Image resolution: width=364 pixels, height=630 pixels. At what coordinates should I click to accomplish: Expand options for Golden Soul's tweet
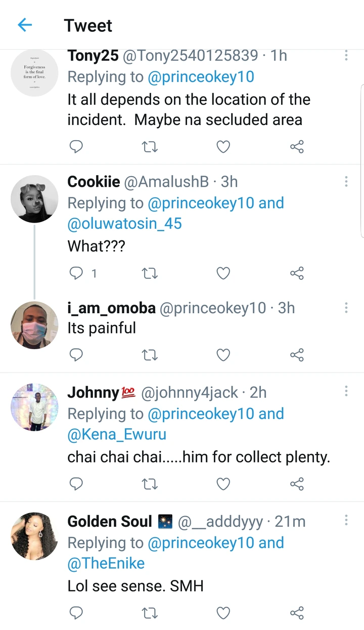(x=346, y=520)
